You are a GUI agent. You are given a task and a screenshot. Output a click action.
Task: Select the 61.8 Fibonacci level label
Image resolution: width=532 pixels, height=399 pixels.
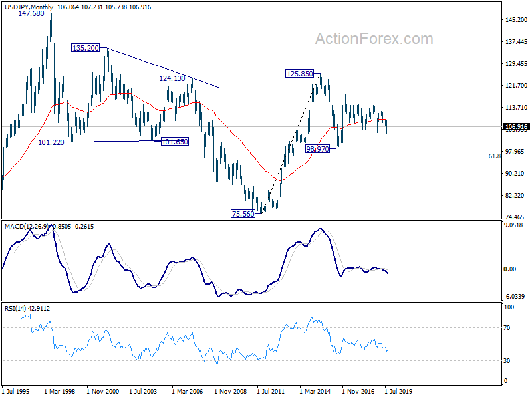(x=494, y=156)
